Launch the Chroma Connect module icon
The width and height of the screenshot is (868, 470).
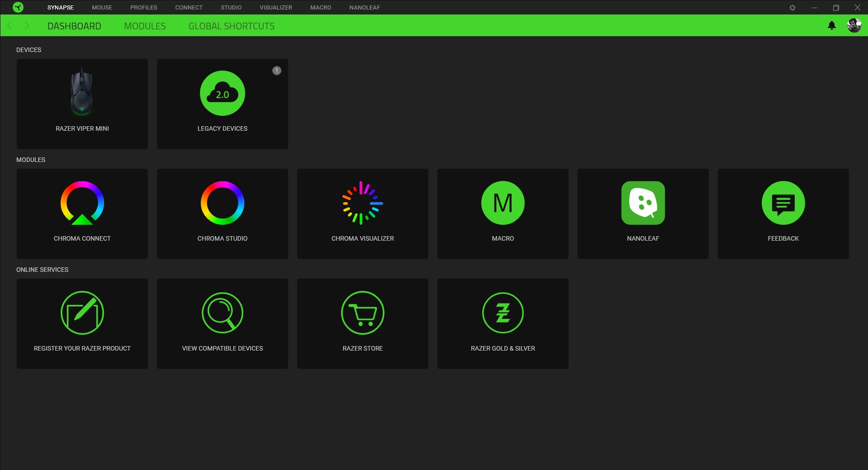[82, 203]
